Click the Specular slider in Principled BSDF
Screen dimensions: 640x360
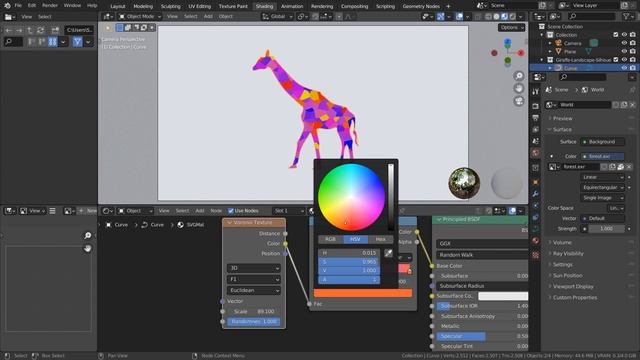(x=482, y=336)
